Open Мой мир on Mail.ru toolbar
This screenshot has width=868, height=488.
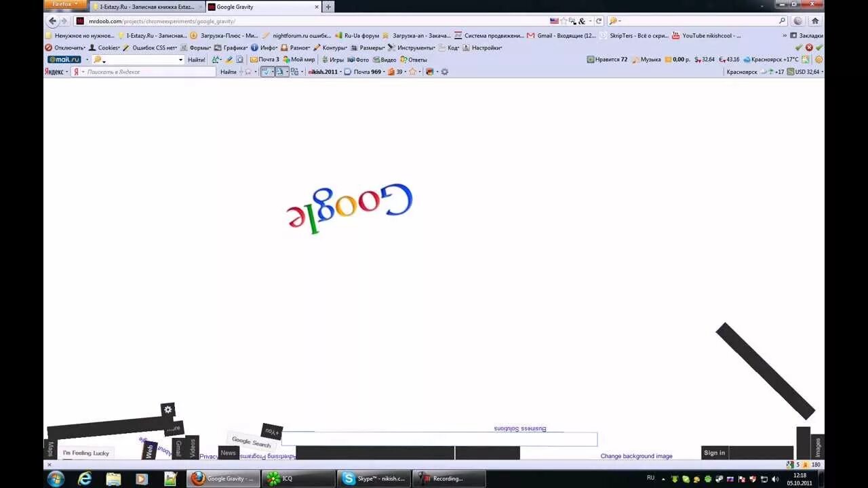coord(298,60)
